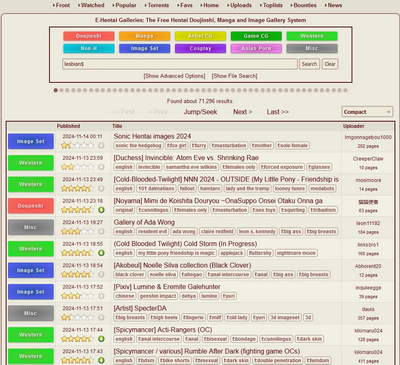Go to the Toplists menu item
The height and width of the screenshot is (365, 400).
coord(273,5)
